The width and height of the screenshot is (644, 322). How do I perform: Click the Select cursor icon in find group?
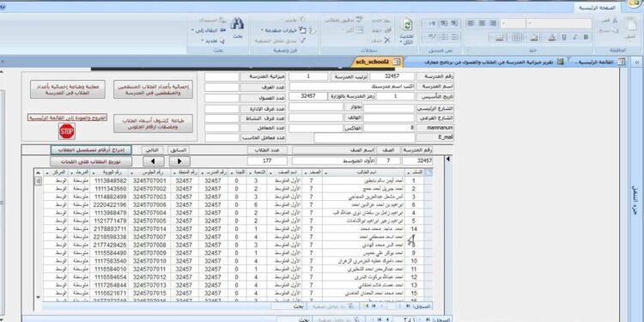[x=222, y=41]
